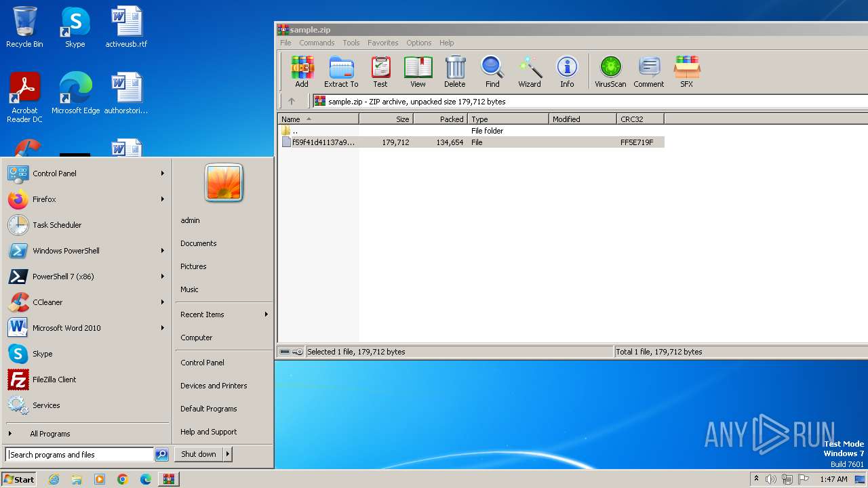Open activeusb.rtf desktop file
This screenshot has height=488, width=868.
[126, 27]
